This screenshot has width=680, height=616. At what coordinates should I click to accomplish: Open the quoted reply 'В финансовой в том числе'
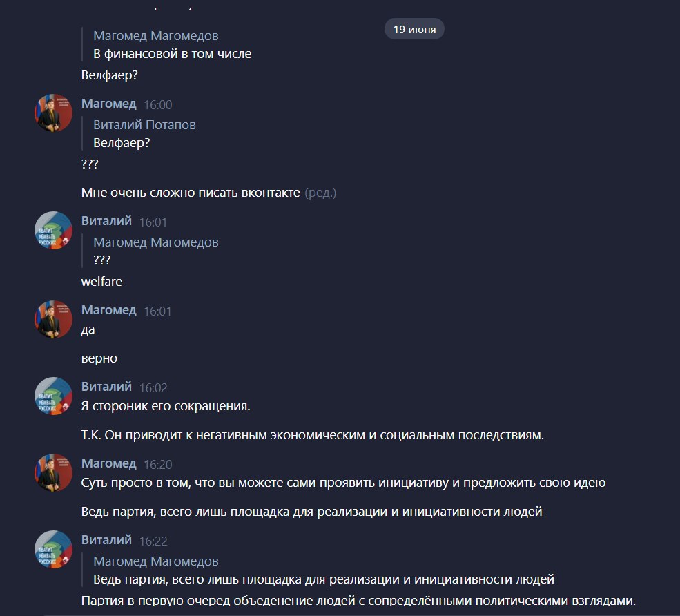point(172,45)
